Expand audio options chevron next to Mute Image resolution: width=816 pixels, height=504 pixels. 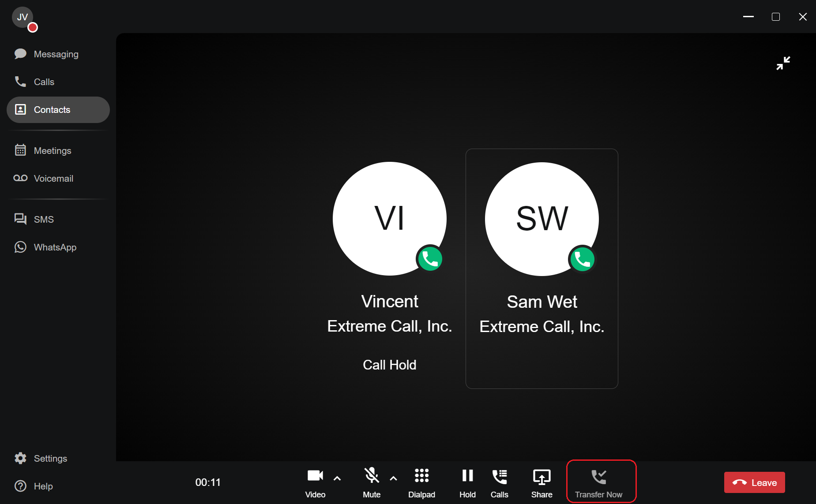[x=393, y=478]
